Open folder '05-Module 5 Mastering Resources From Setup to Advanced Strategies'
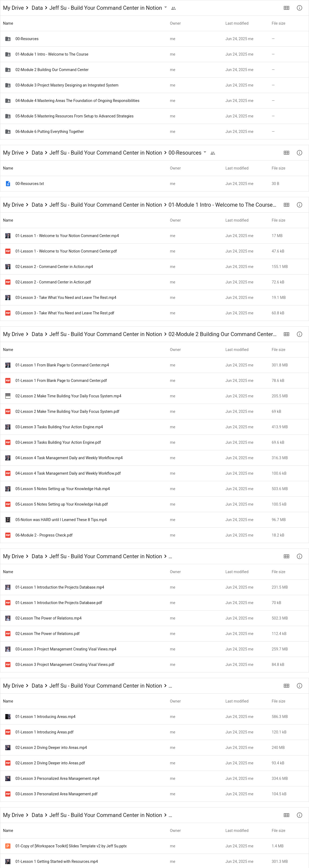 (154, 116)
